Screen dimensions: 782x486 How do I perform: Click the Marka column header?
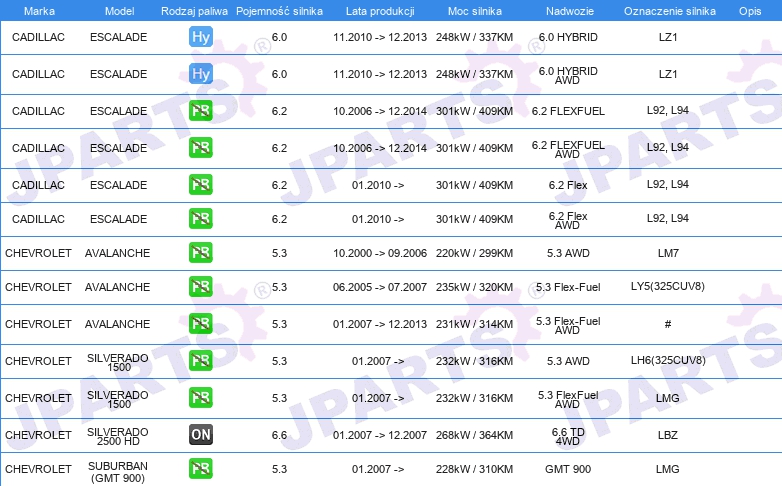click(x=39, y=11)
